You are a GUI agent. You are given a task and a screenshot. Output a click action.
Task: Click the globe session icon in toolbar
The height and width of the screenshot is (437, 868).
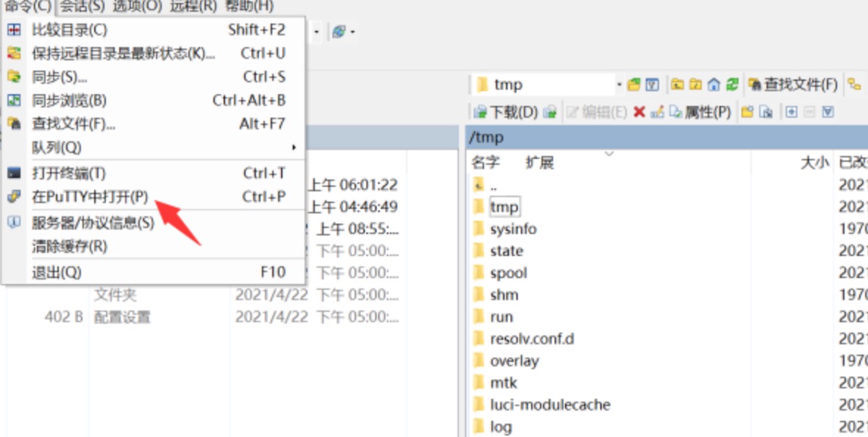pos(339,32)
